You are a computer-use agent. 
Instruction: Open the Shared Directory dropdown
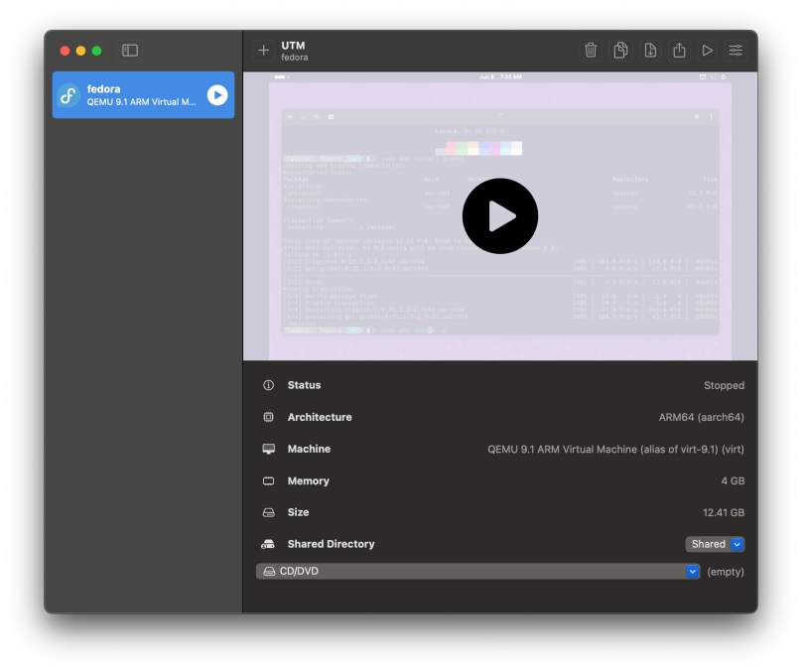tap(715, 544)
